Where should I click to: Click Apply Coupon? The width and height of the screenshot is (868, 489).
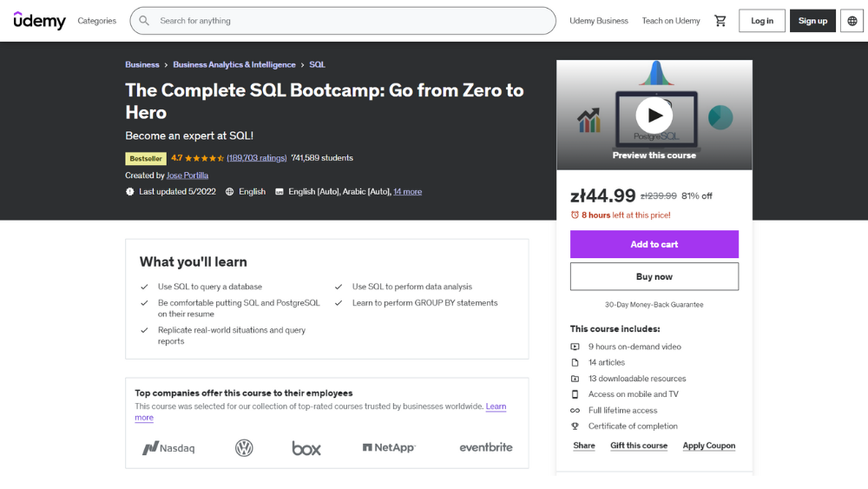(709, 446)
